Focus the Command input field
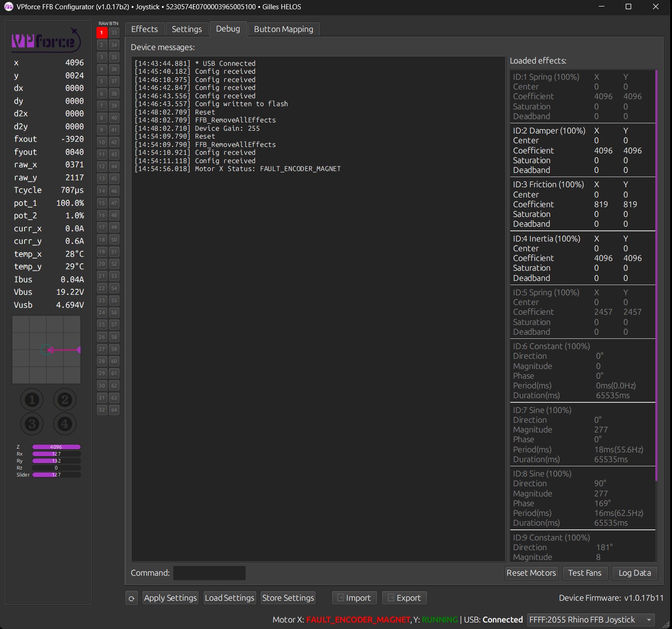 click(209, 573)
